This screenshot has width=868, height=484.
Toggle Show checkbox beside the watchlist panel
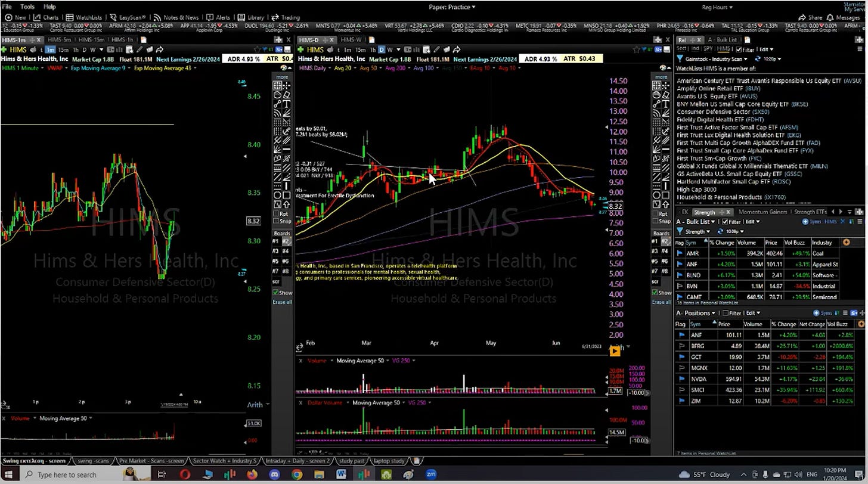click(654, 293)
